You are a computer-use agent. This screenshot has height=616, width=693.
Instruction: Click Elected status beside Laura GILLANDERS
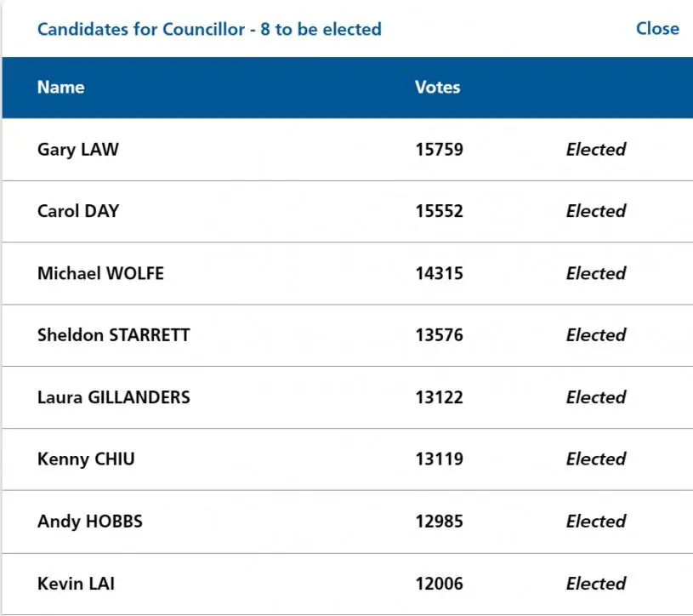596,397
